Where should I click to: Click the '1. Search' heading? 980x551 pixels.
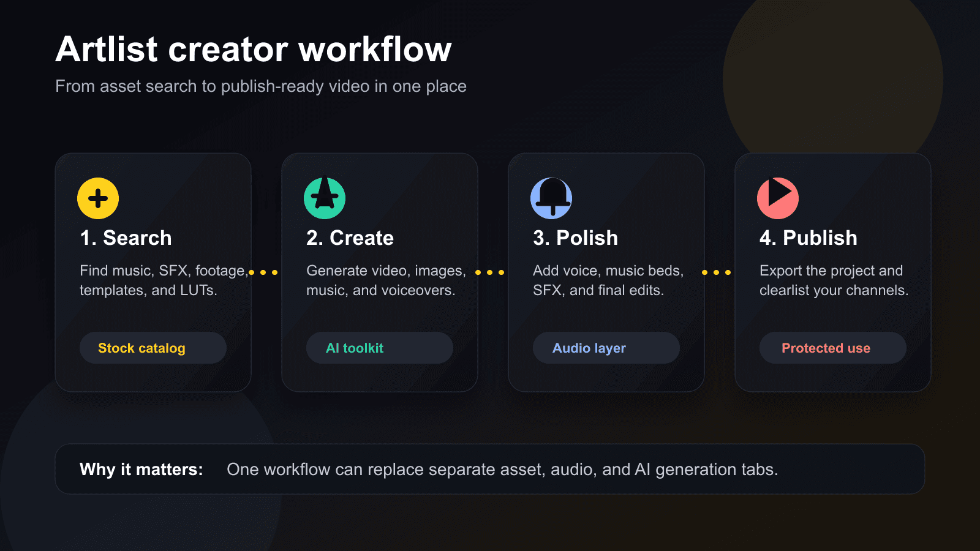[x=126, y=238]
